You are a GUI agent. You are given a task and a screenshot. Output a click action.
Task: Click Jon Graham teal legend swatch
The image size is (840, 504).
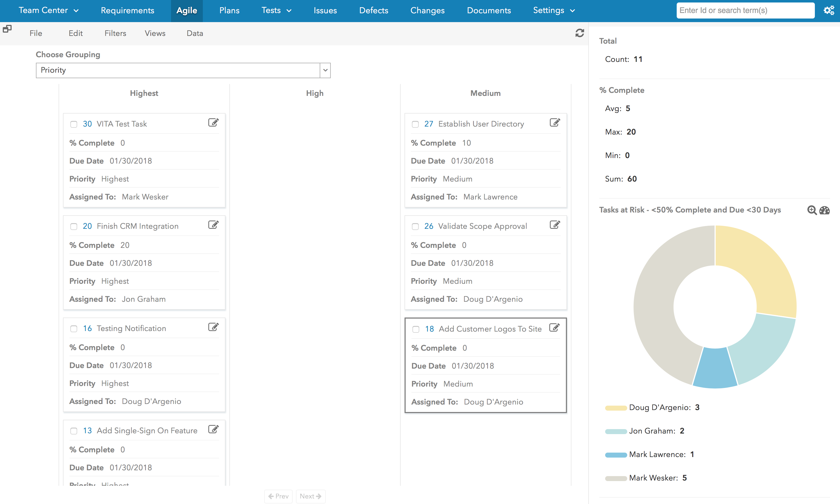(x=616, y=431)
